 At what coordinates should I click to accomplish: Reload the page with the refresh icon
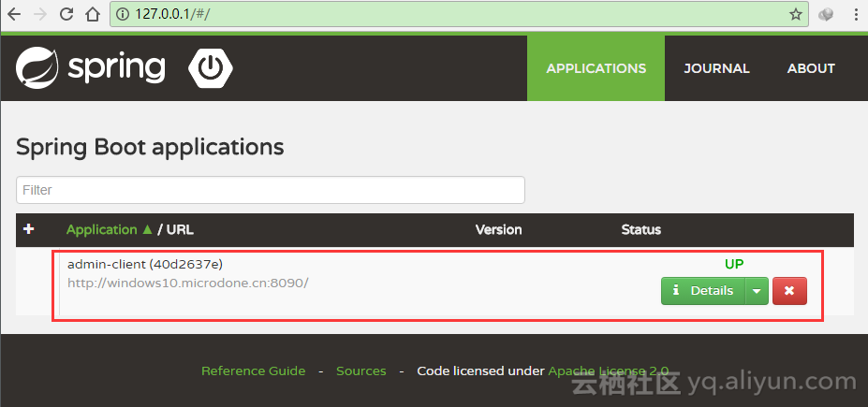(x=67, y=14)
